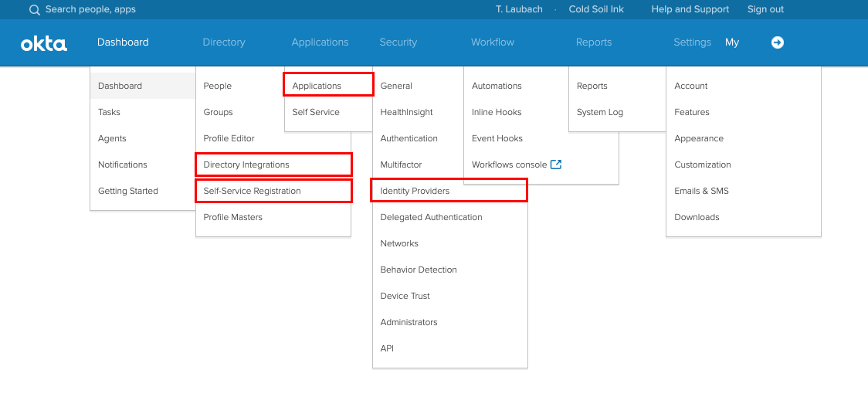The image size is (868, 397).
Task: Click the T. Laubach user name
Action: 519,9
